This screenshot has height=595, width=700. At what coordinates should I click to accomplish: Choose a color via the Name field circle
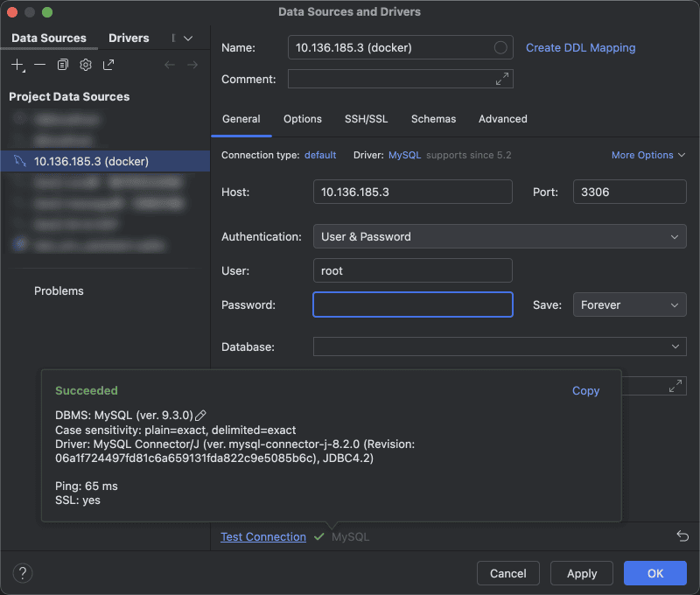[x=500, y=47]
